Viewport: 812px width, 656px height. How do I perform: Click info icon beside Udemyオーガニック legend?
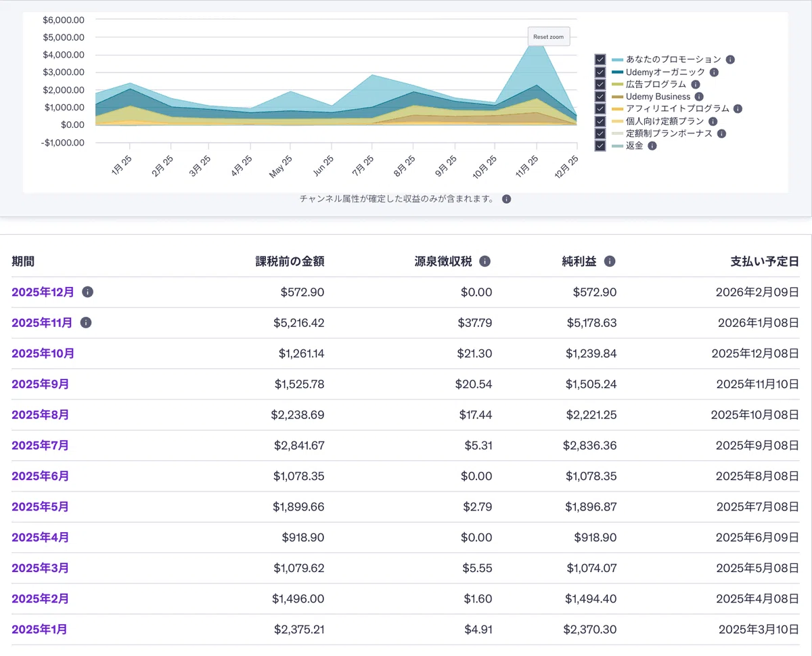coord(714,72)
